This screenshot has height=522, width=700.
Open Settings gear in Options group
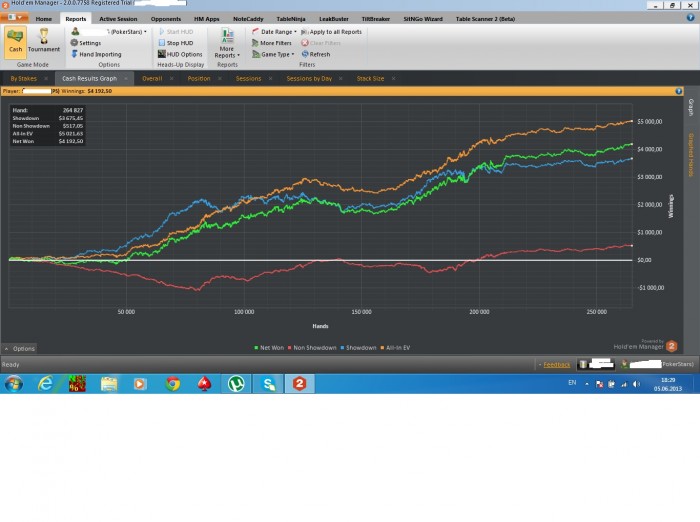(86, 43)
